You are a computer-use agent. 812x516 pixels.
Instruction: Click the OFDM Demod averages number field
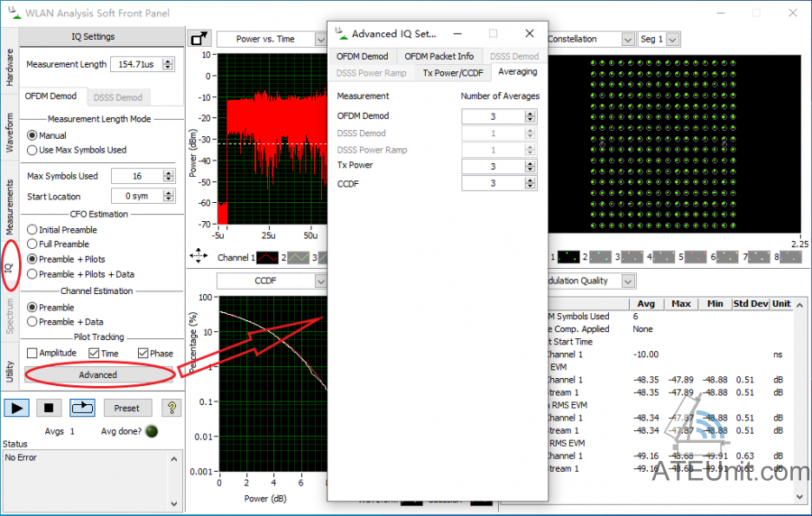click(493, 116)
